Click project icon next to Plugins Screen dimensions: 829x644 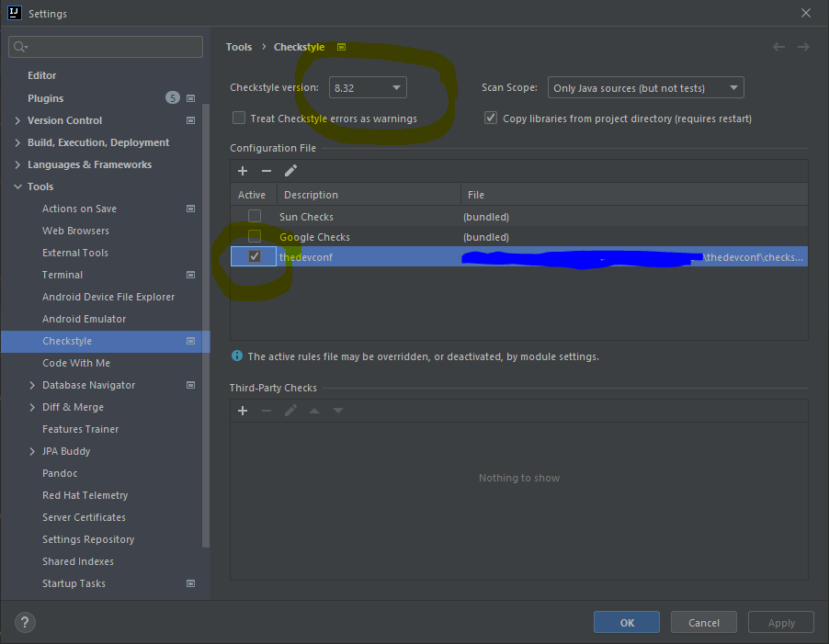[191, 98]
